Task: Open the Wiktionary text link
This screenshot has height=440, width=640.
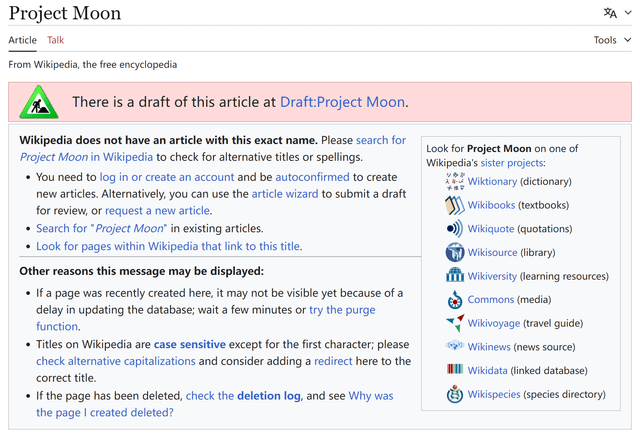Action: pos(492,181)
